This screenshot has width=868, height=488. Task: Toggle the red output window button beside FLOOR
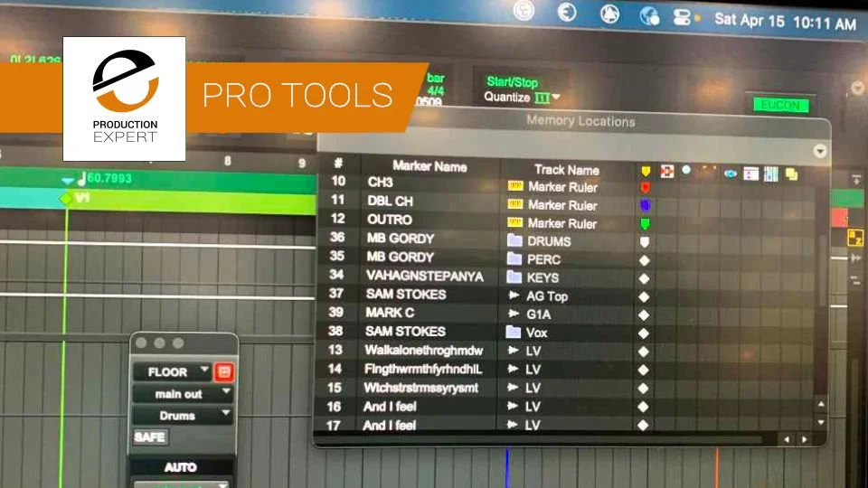[x=224, y=371]
